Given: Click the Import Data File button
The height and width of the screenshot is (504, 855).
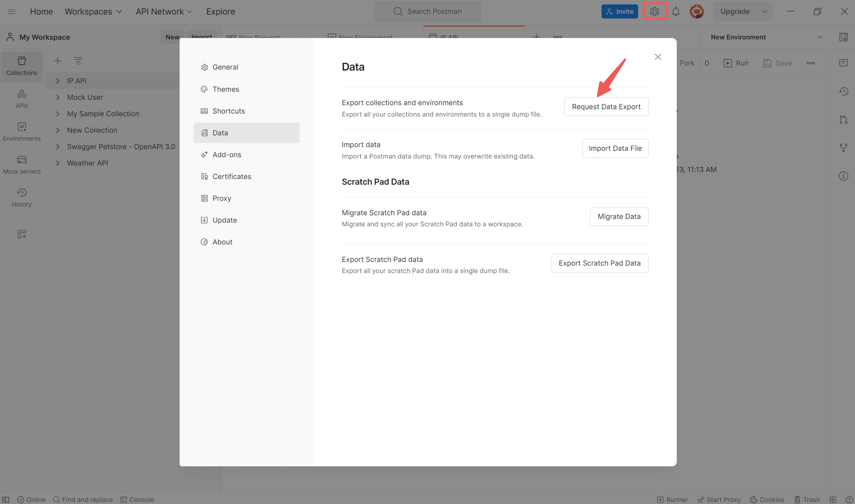Looking at the screenshot, I should pyautogui.click(x=615, y=148).
